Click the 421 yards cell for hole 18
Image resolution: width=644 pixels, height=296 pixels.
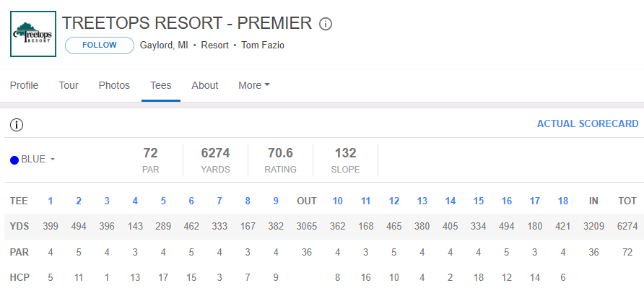pos(562,226)
